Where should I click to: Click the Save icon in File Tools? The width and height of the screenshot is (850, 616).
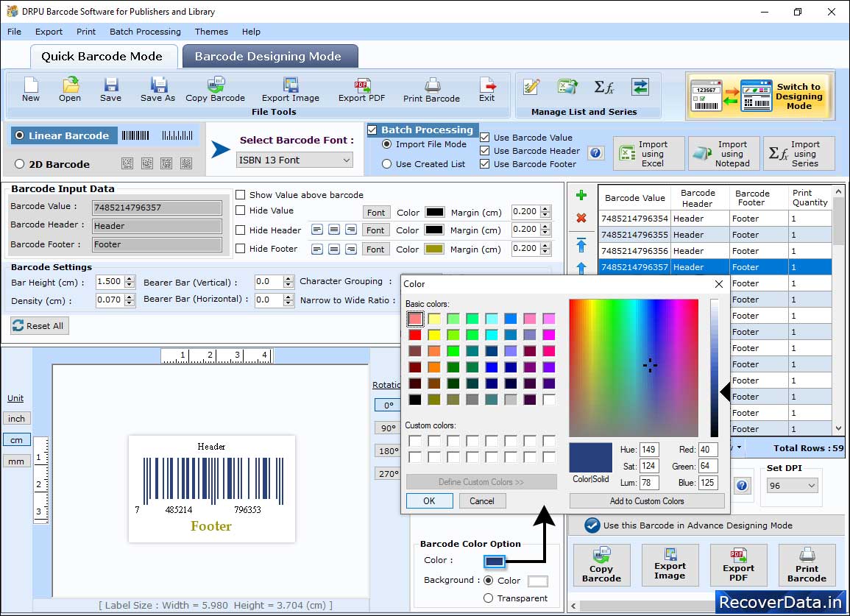[x=110, y=90]
